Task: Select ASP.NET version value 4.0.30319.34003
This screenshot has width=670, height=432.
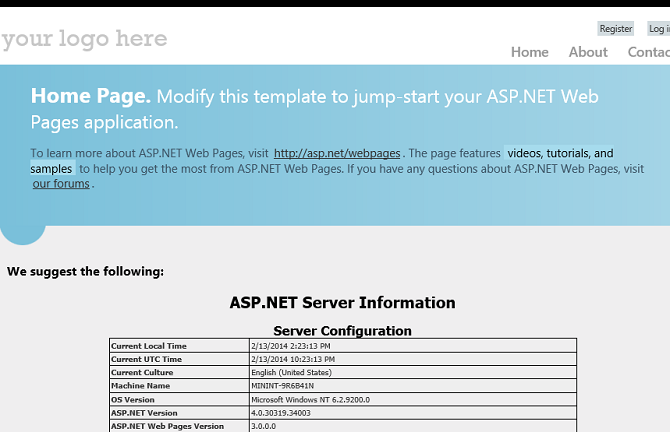Action: 289,412
